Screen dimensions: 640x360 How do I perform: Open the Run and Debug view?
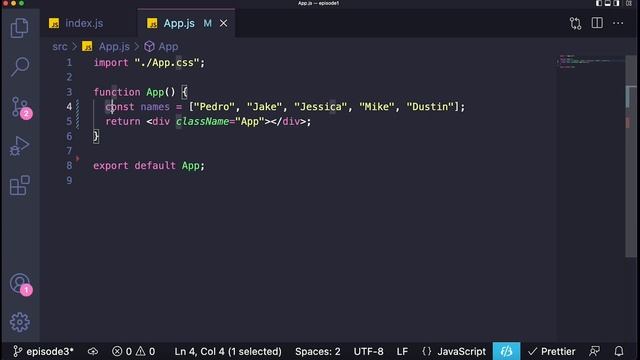pos(20,146)
